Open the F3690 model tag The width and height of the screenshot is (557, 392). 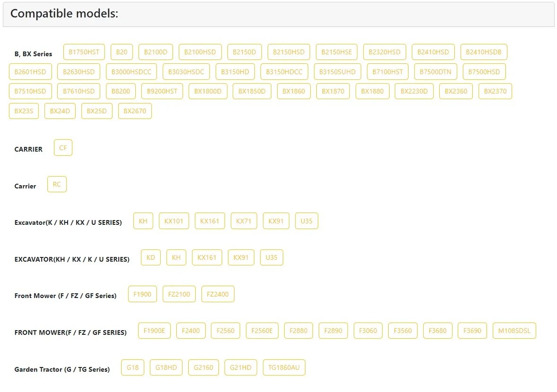[x=472, y=331]
